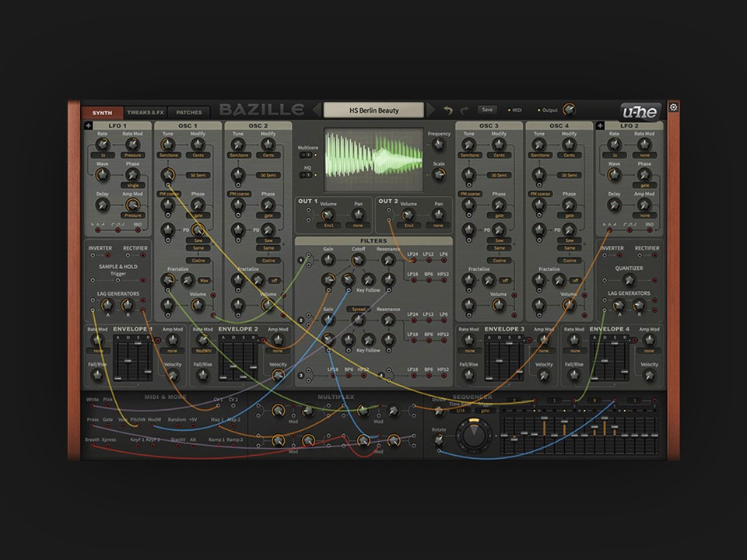The height and width of the screenshot is (560, 747).
Task: Click the OSC 2 Modify knob
Action: coord(268,145)
